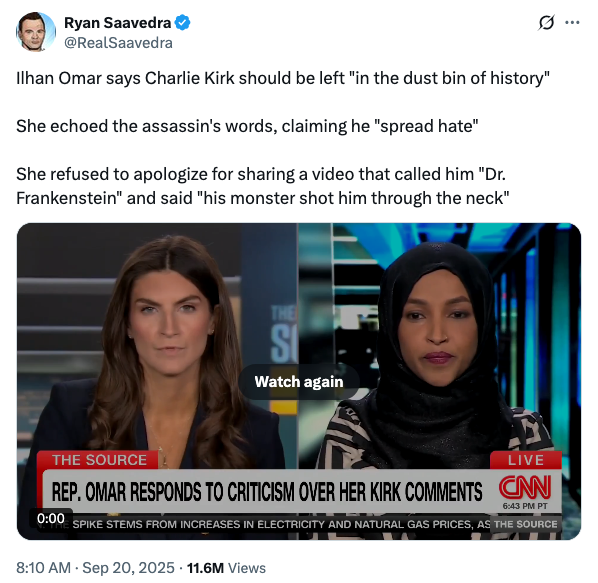
Task: Click the Ryan Saavedra display name
Action: click(x=117, y=23)
